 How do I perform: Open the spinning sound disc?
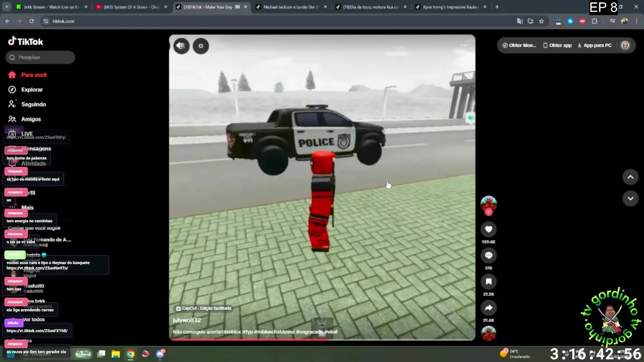(x=489, y=333)
